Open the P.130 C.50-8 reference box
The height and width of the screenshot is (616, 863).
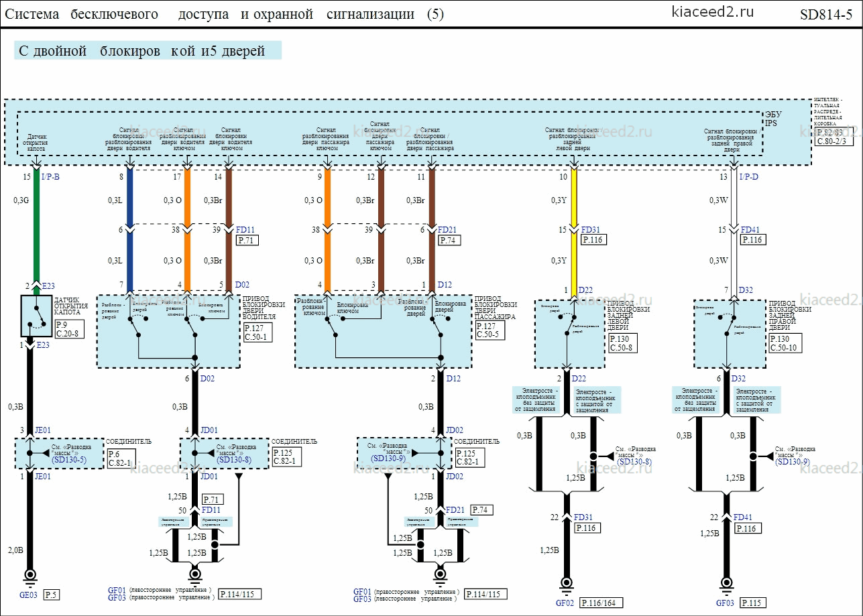pyautogui.click(x=622, y=344)
